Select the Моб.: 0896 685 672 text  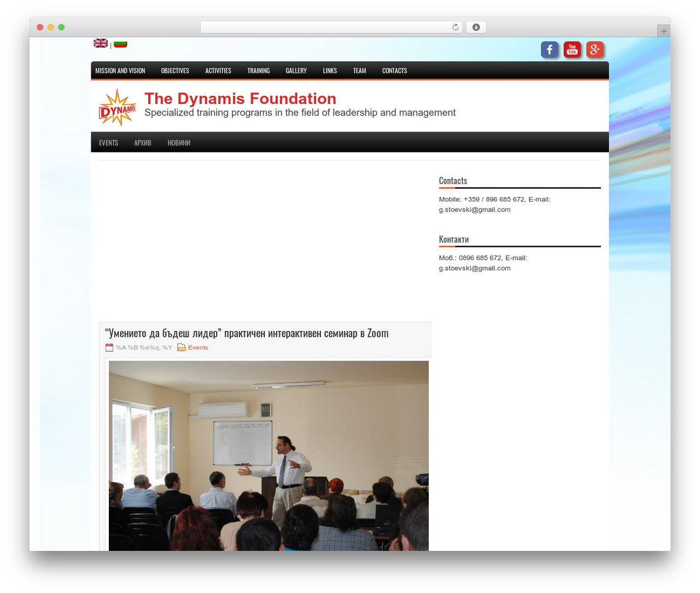(483, 263)
